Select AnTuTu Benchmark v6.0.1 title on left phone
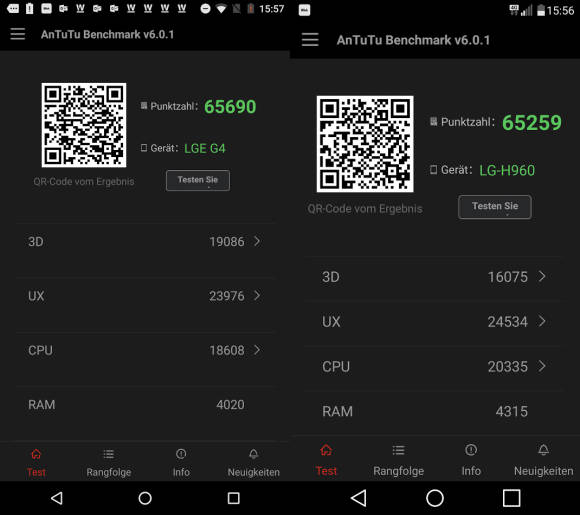 click(107, 34)
